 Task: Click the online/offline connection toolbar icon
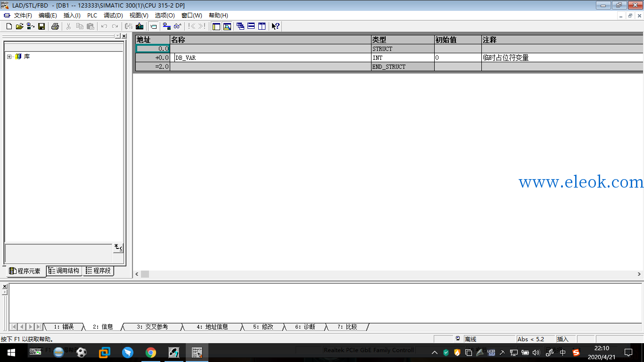(166, 26)
